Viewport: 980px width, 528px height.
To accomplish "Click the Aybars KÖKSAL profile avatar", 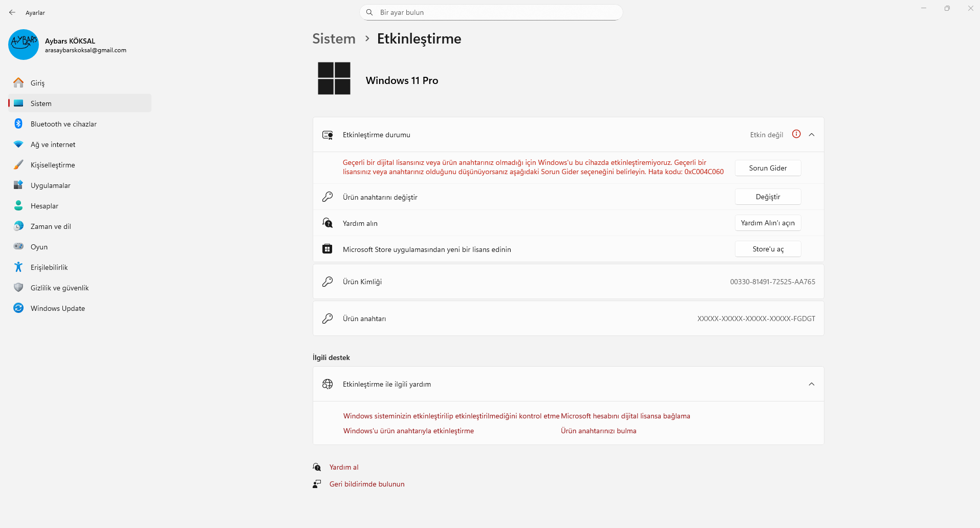I will point(24,45).
